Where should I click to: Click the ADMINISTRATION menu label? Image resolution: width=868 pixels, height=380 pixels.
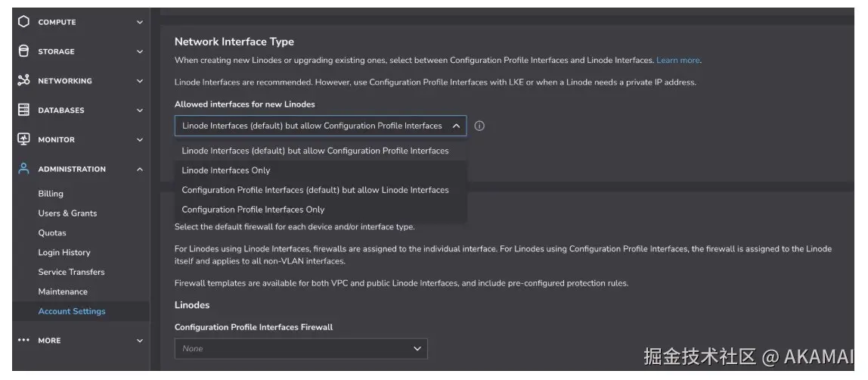(72, 169)
